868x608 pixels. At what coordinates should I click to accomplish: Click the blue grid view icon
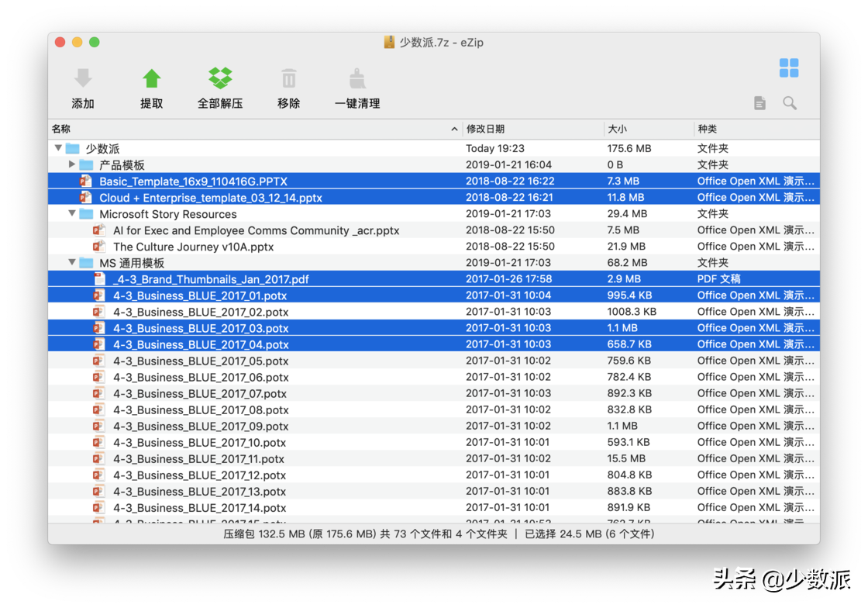point(789,67)
